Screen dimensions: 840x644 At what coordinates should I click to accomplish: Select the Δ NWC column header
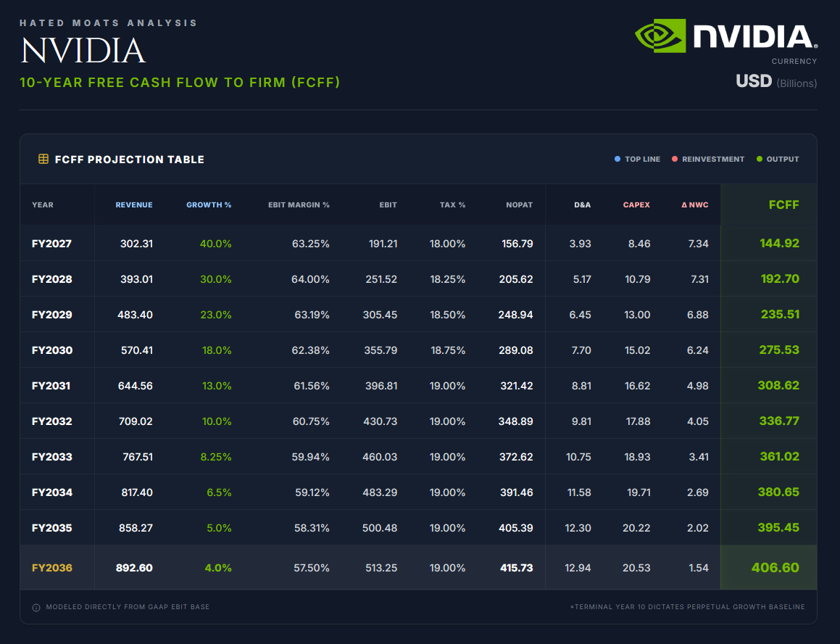tap(695, 205)
